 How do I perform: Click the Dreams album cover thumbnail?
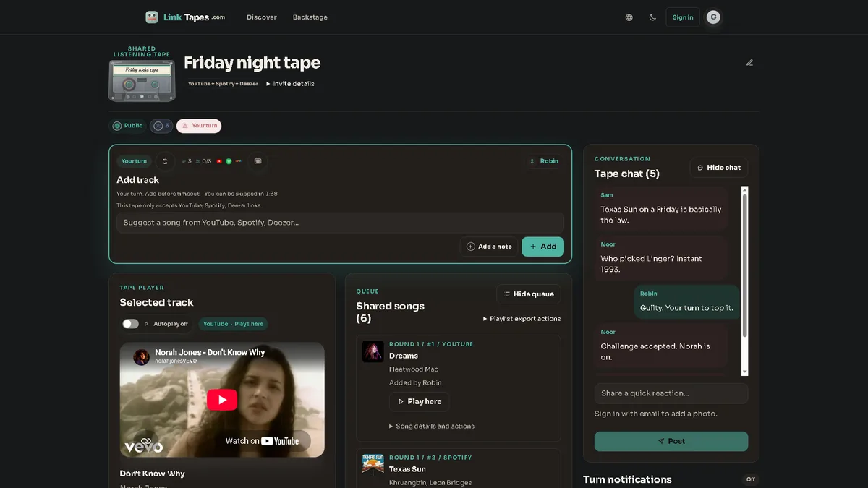coord(373,351)
